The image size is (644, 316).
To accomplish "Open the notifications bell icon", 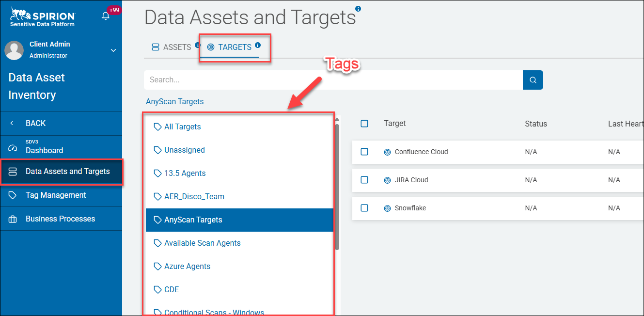I will point(105,16).
